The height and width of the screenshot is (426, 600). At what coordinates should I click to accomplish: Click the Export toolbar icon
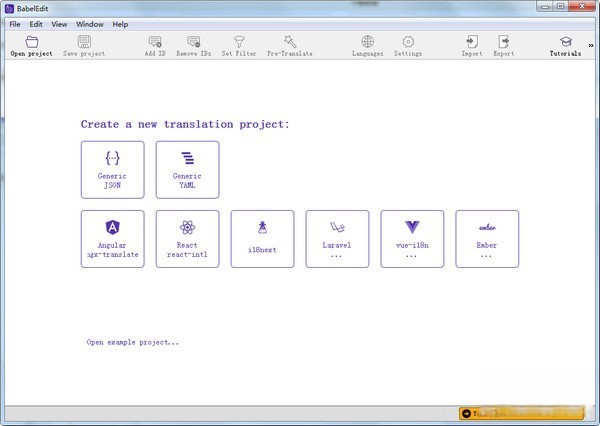click(504, 41)
